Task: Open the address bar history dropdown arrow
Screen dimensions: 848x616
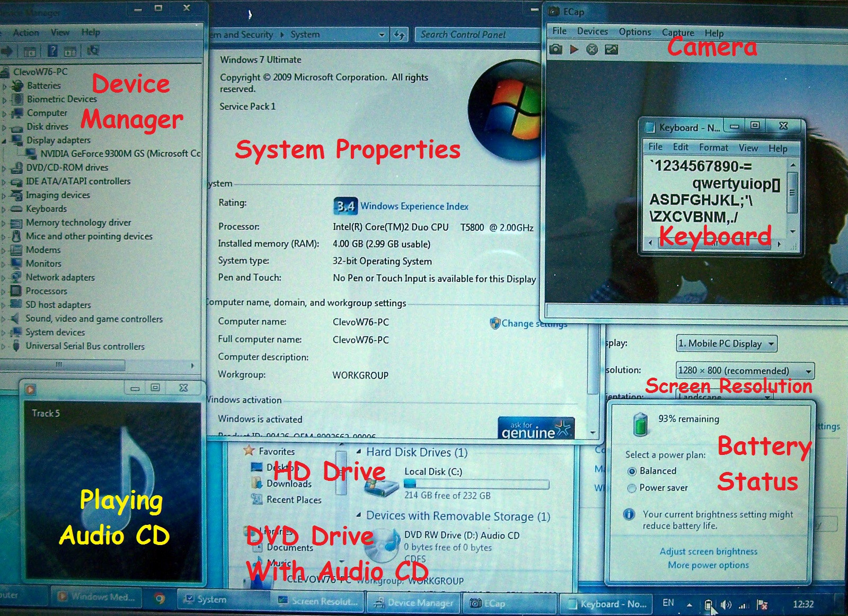Action: [x=382, y=35]
